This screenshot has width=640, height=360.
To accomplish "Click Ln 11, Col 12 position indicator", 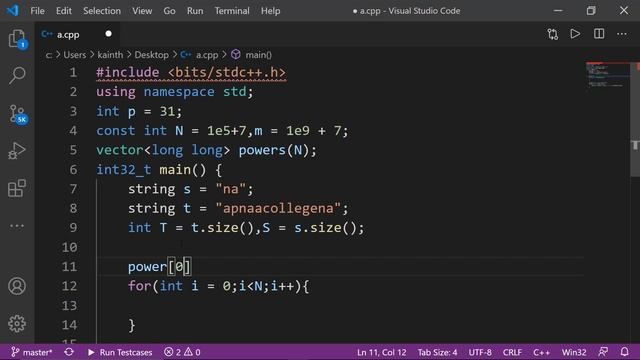I will pos(382,352).
